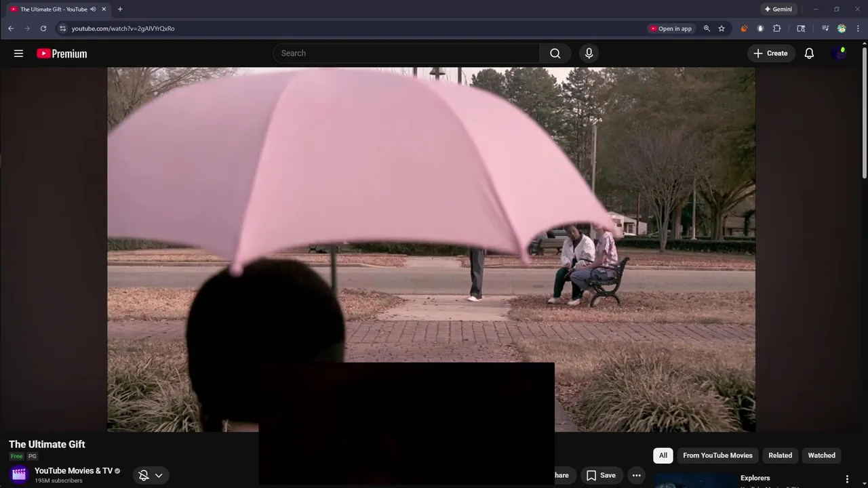Click the address bar URL
868x488 pixels.
tap(123, 28)
